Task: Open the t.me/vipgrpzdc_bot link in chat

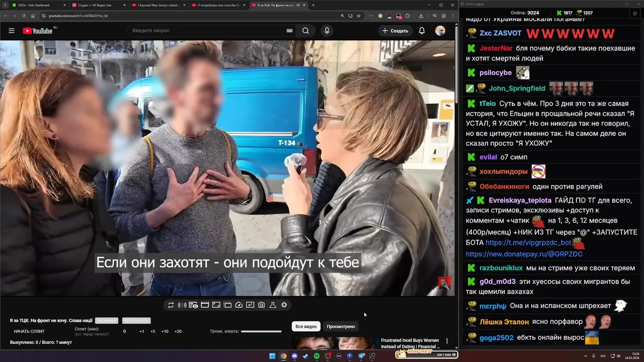Action: pyautogui.click(x=528, y=243)
